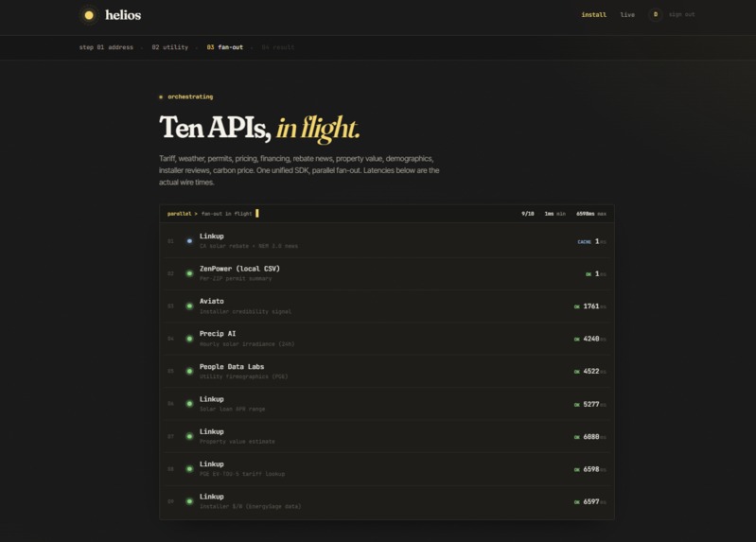Select the People Data Labs row title
Viewport: 756px width, 542px height.
pos(232,366)
